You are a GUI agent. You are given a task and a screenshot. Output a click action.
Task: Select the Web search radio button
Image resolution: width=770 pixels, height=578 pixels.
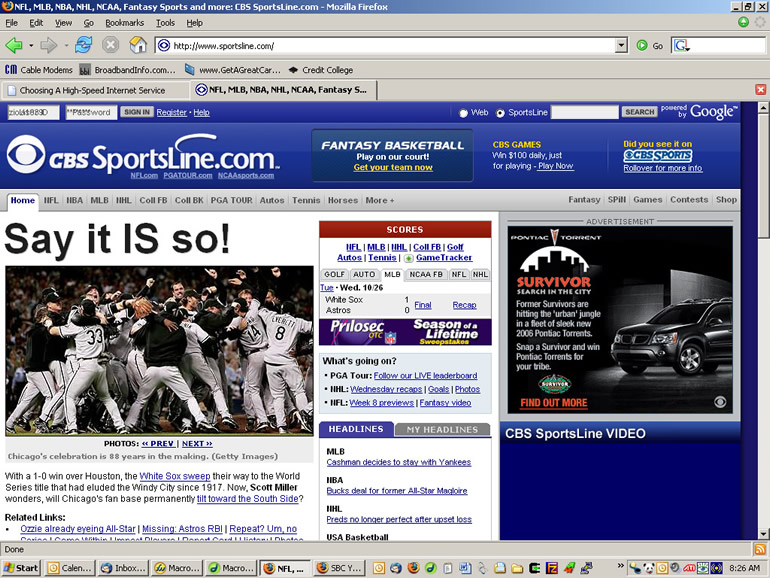point(463,113)
